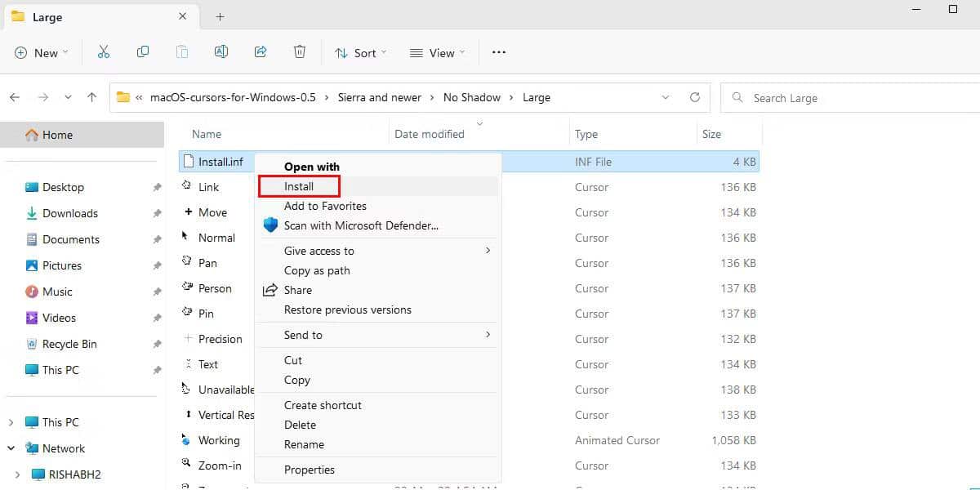
Task: Click the Paste icon in the toolbar
Action: pos(182,52)
